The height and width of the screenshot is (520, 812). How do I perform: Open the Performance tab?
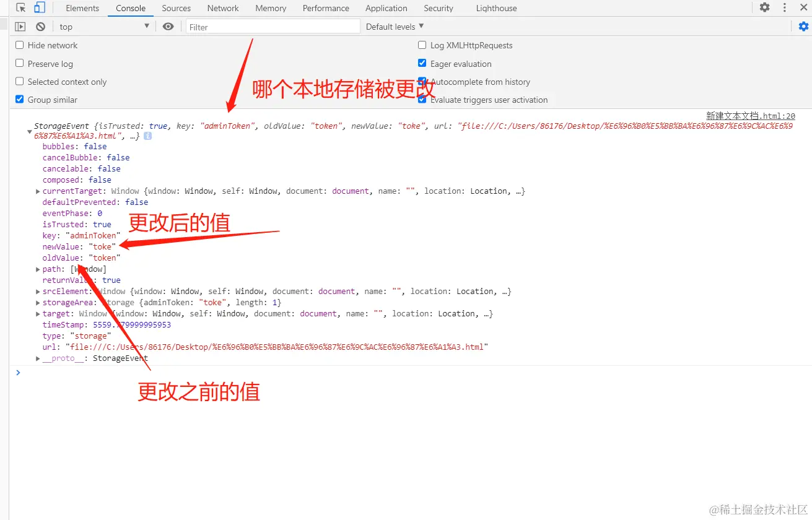click(x=326, y=8)
